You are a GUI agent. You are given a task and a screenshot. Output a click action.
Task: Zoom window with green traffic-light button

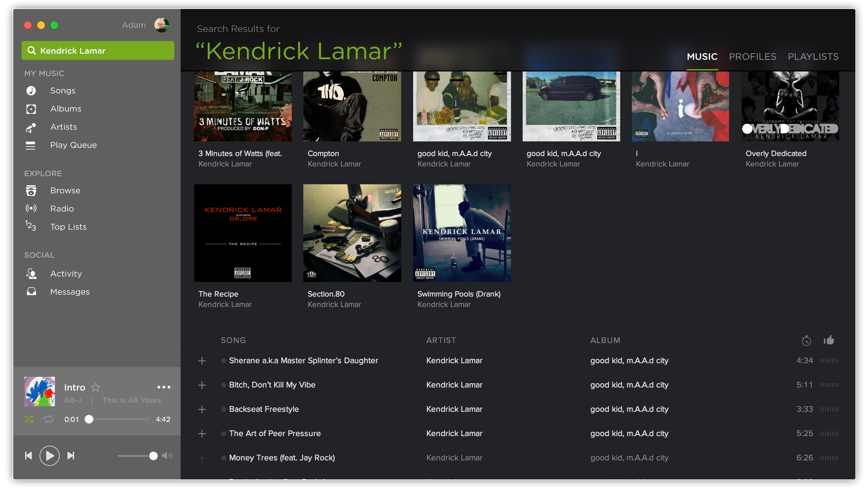coord(54,25)
